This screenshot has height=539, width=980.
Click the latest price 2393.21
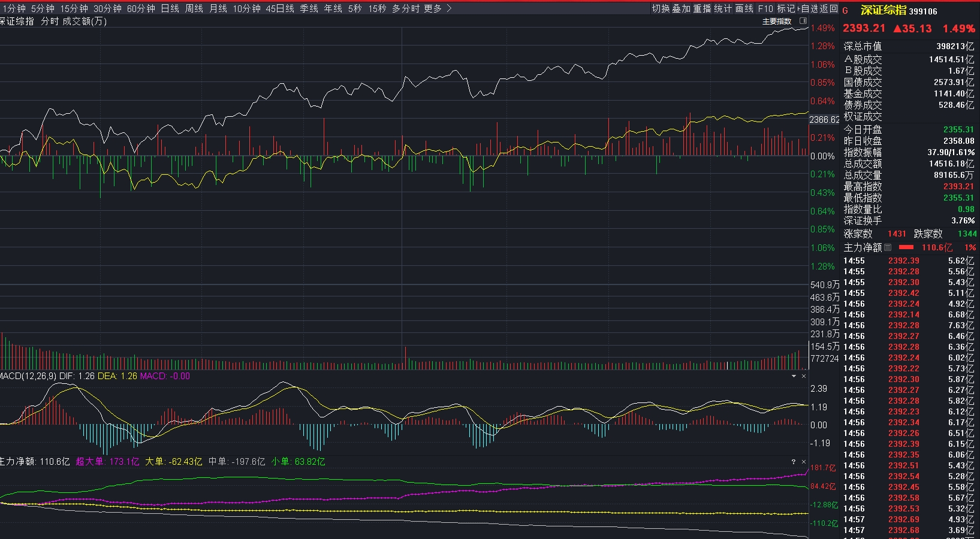pos(864,28)
